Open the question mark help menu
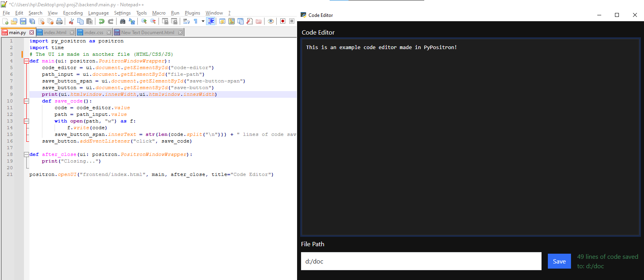This screenshot has width=644, height=280. point(230,13)
